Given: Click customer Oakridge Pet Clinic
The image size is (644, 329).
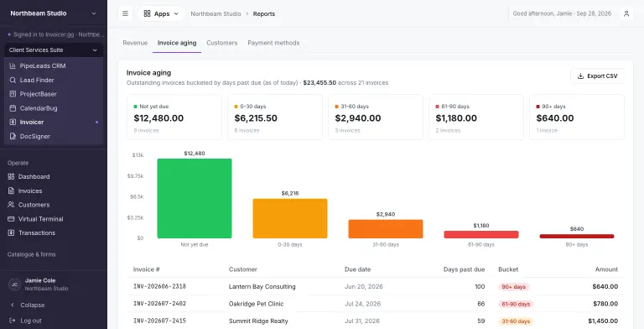Looking at the screenshot, I should click(256, 304).
